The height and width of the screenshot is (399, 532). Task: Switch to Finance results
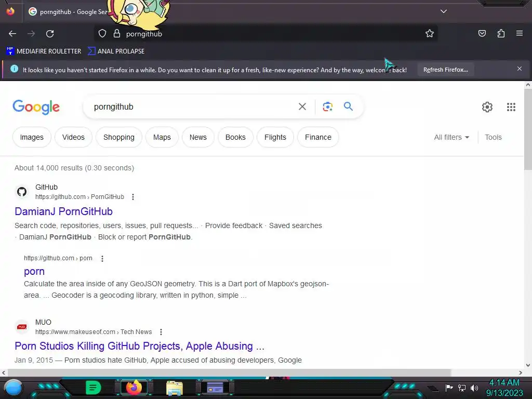click(x=318, y=137)
